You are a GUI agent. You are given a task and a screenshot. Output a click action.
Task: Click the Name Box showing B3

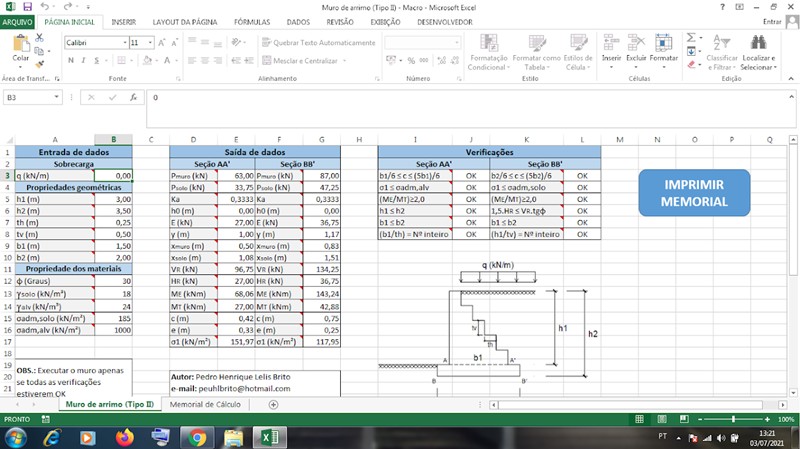click(28, 97)
